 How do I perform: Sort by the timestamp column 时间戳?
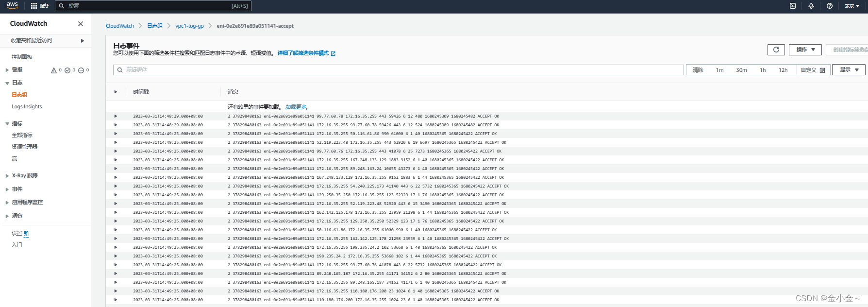tap(141, 92)
